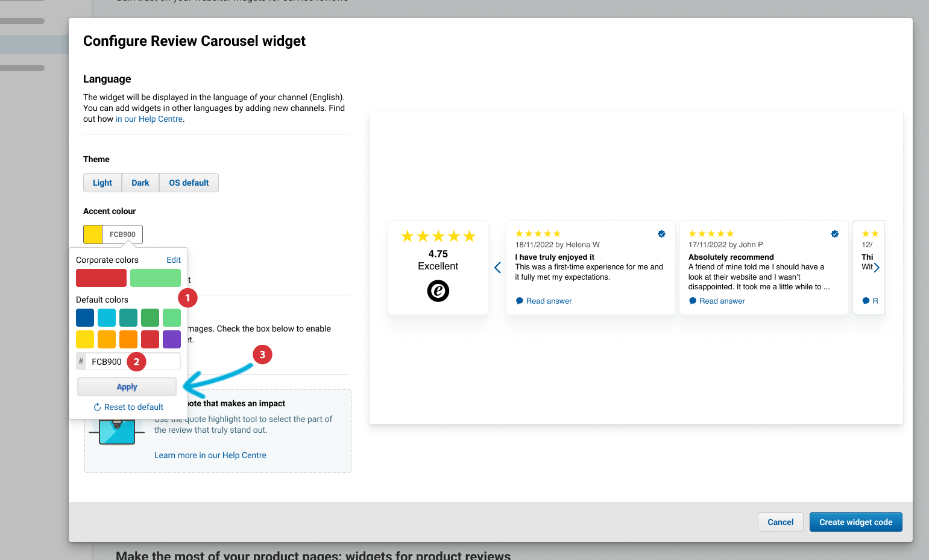Screen dimensions: 929x560
Task: Click the Cancel button
Action: 780,522
